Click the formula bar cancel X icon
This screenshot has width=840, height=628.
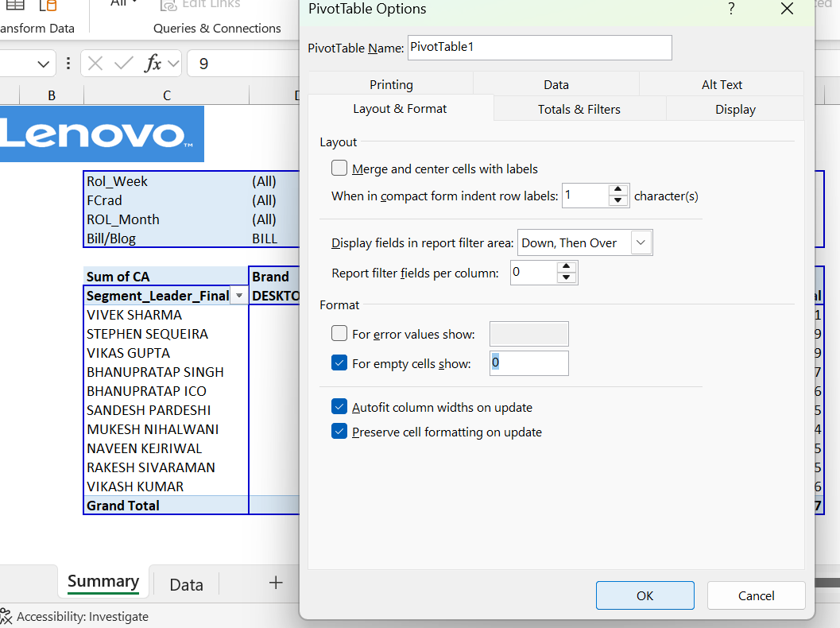pos(95,64)
